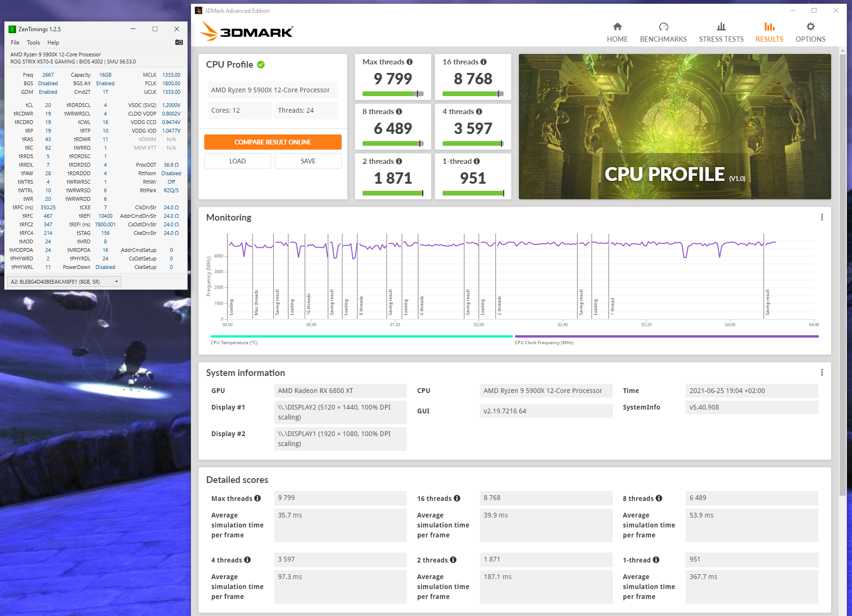This screenshot has width=852, height=616.
Task: Click 4 threads info icon in Detailed scores
Action: coord(247,560)
